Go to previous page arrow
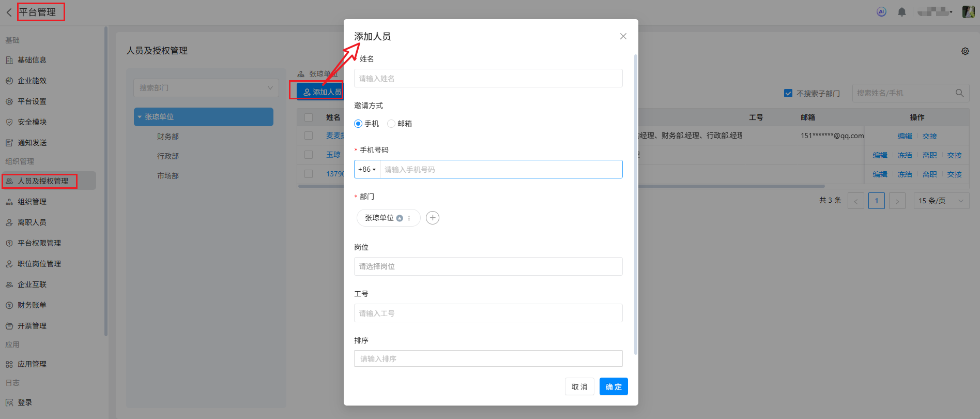Screen dimensions: 980x419 tap(856, 201)
